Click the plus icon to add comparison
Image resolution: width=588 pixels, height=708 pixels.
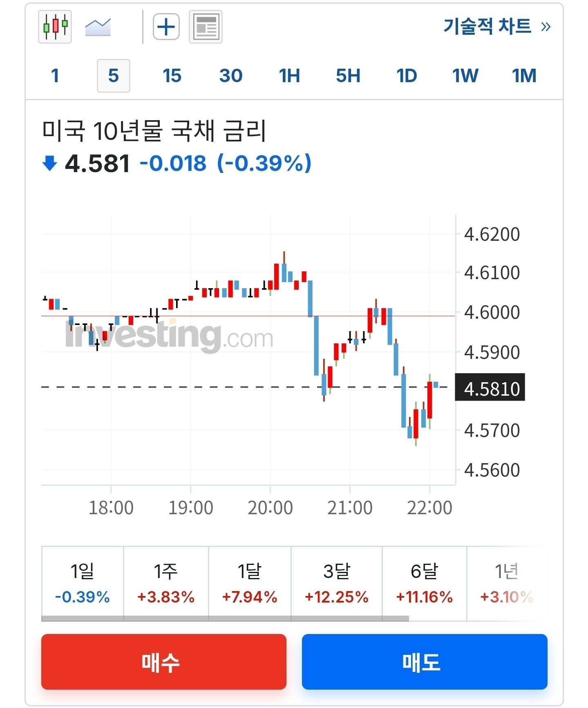166,27
